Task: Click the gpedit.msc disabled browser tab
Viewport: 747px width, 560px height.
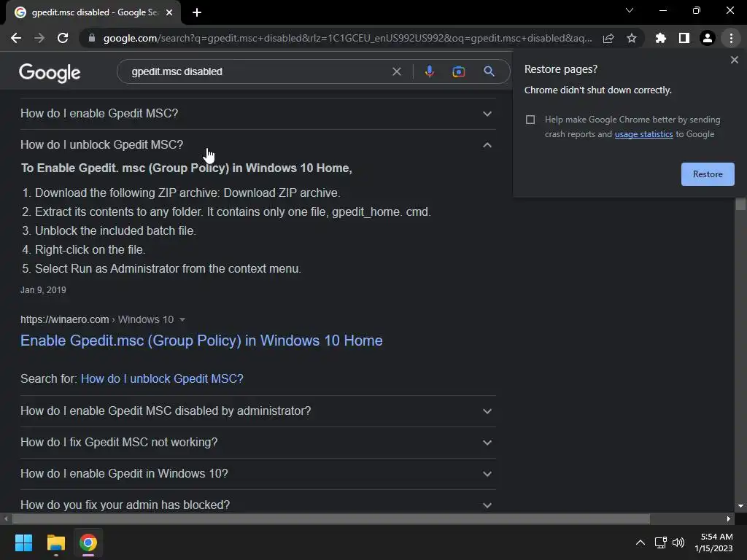Action: [x=93, y=12]
